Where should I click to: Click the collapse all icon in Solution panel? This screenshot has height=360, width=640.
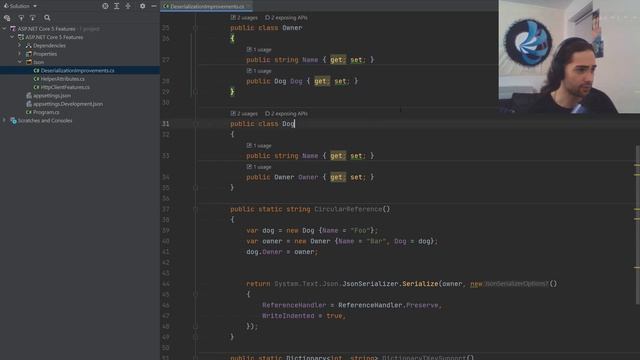[128, 6]
